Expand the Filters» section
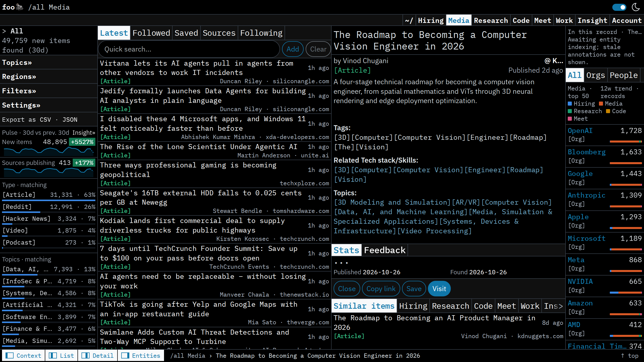Viewport: 644px width, 362px height. [19, 91]
